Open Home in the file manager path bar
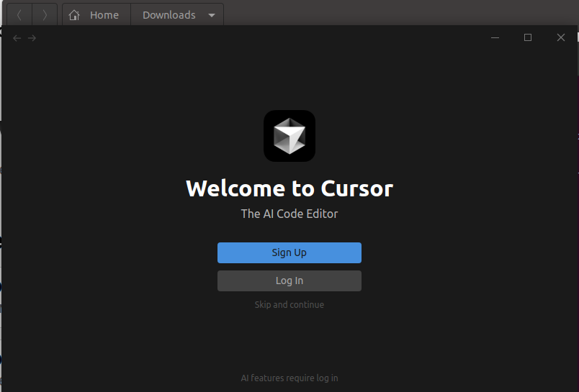Image resolution: width=579 pixels, height=392 pixels. pyautogui.click(x=96, y=15)
